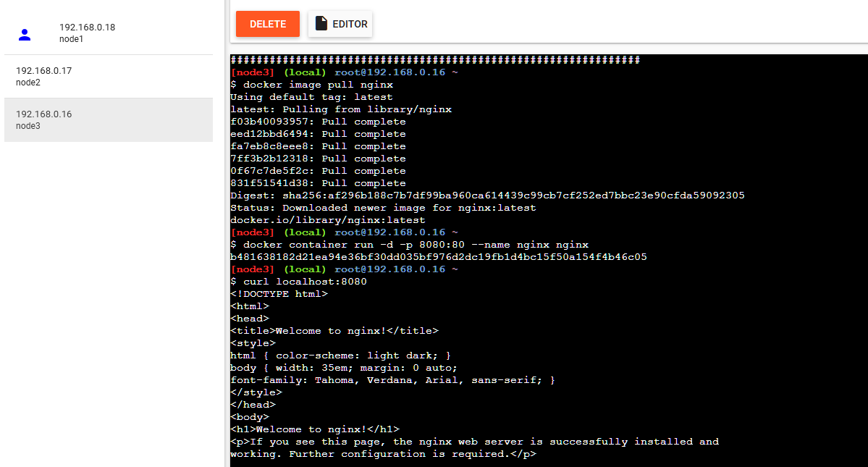Viewport: 868px width, 467px height.
Task: Click the file icon on the EDITOR button
Action: (321, 24)
